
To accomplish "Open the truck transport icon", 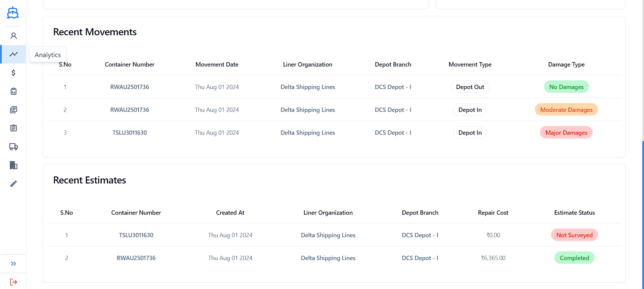I will (13, 147).
